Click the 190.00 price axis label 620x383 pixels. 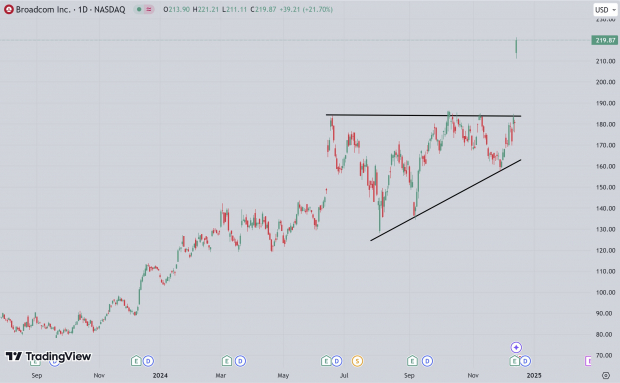(605, 103)
